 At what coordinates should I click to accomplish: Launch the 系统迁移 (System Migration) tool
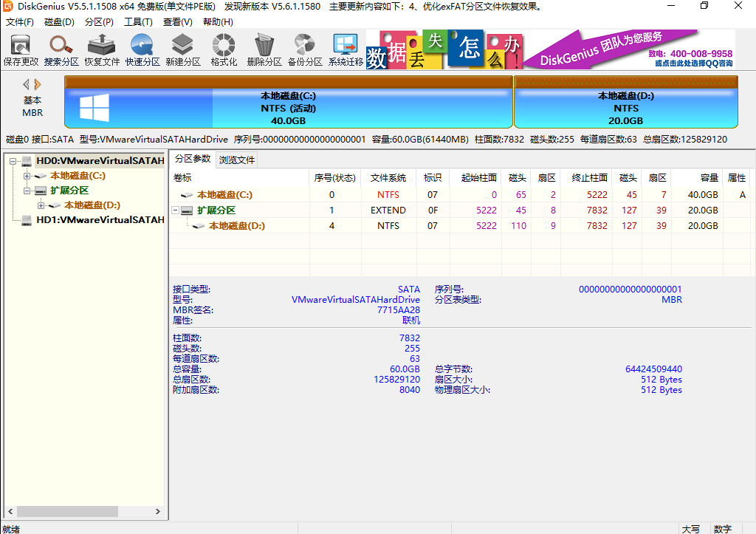346,49
